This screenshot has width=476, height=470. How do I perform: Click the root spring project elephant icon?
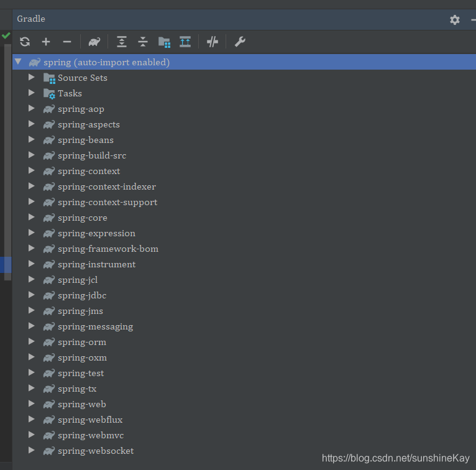pos(35,63)
